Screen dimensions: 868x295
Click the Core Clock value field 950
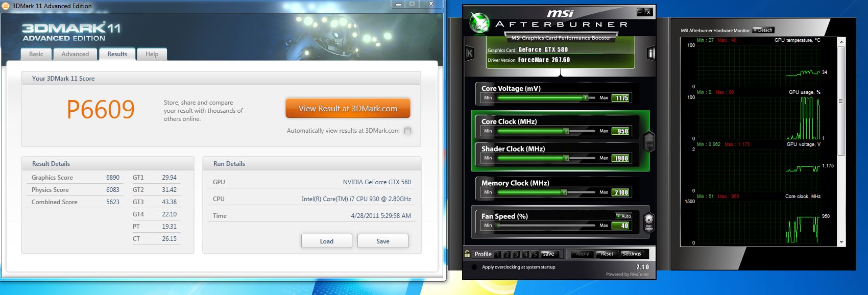621,131
